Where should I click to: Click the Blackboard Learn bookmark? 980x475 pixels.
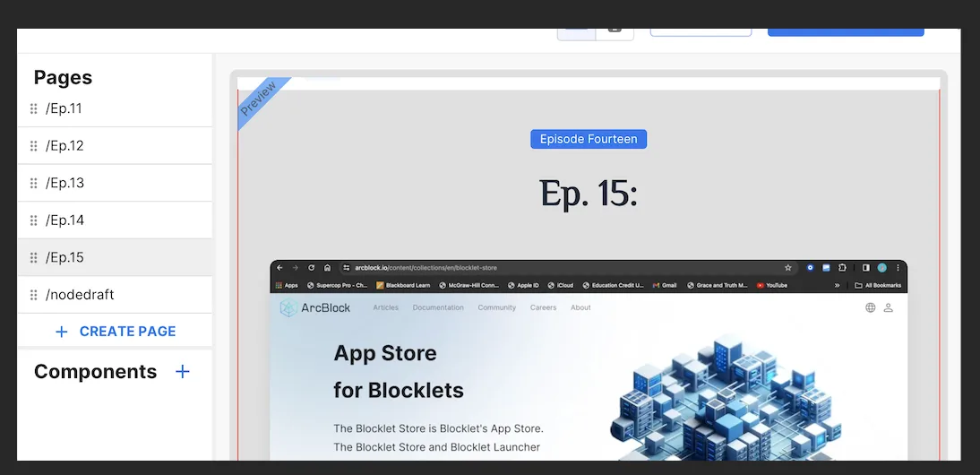click(403, 285)
